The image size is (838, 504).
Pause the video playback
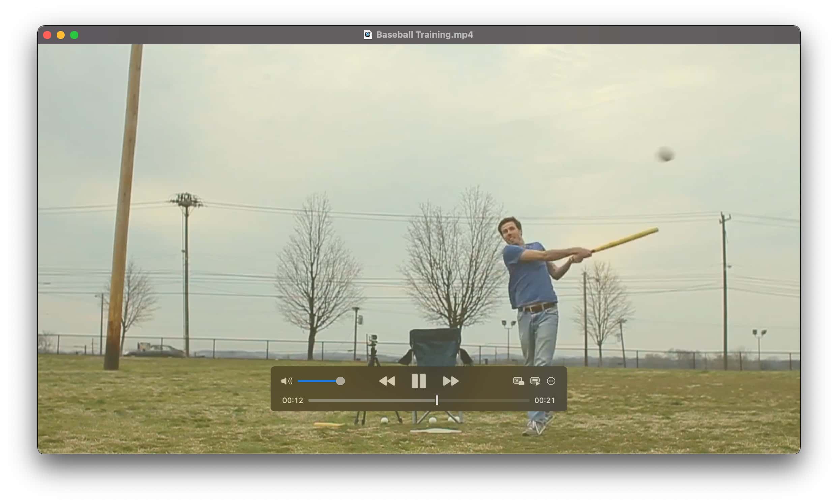point(419,381)
